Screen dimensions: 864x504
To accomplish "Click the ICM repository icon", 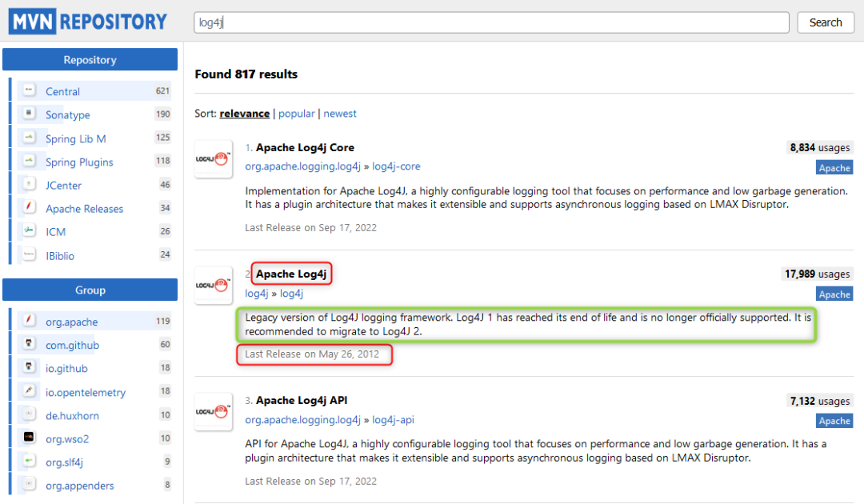I will (30, 230).
